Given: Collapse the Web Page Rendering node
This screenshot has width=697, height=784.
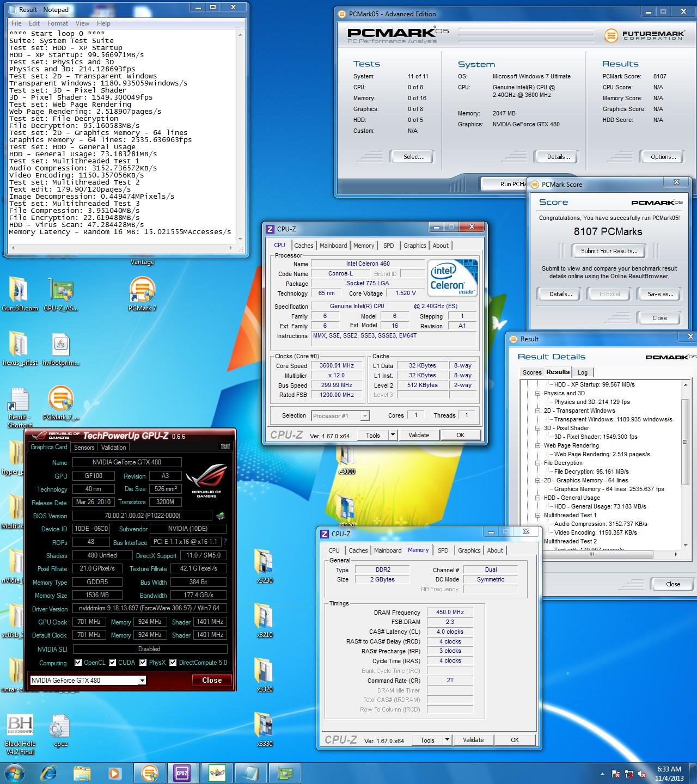Looking at the screenshot, I should [538, 445].
